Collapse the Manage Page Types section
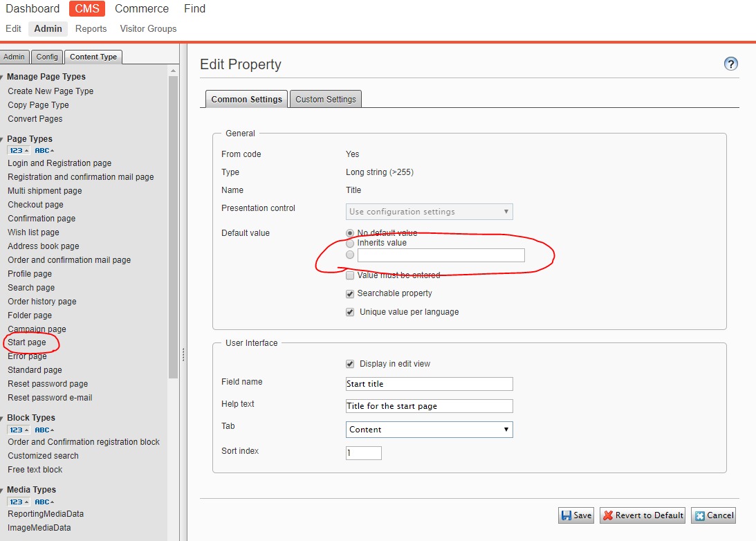The width and height of the screenshot is (756, 541). point(3,77)
